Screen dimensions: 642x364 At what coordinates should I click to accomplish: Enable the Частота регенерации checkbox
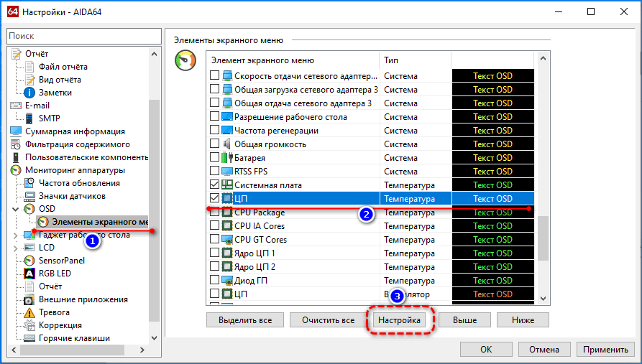coord(214,131)
